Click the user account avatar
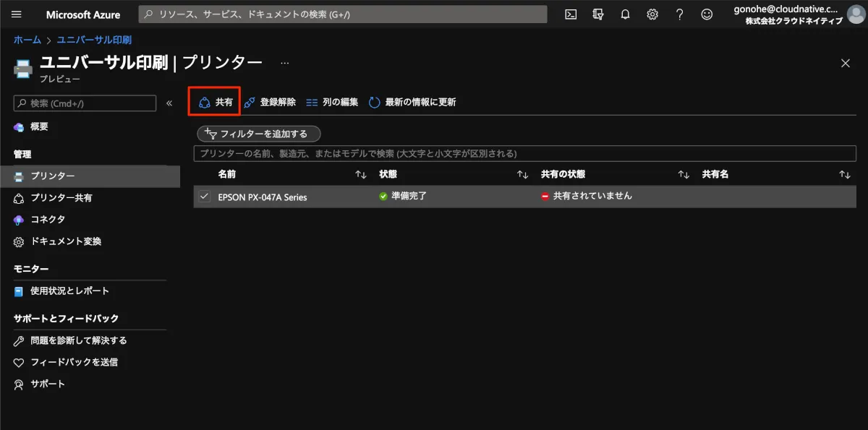 856,14
